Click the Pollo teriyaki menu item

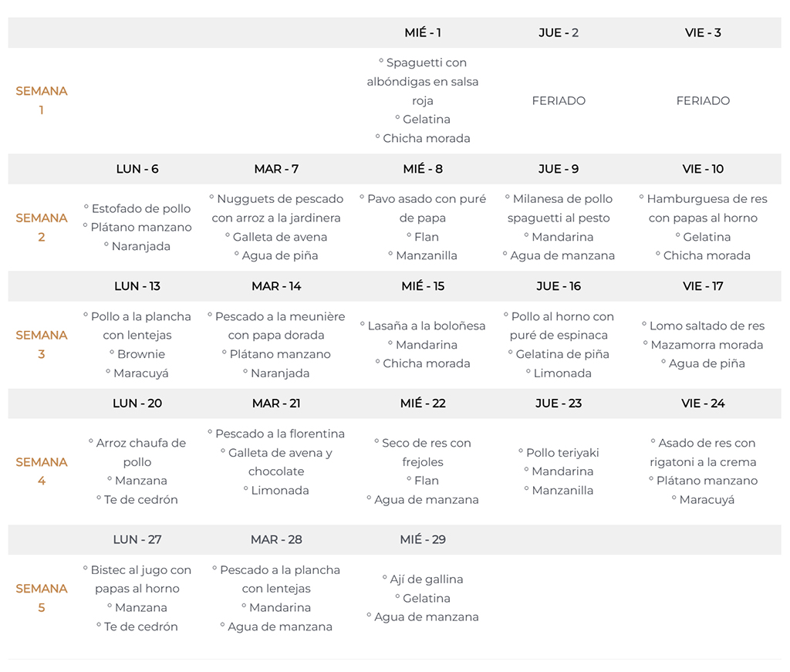[x=562, y=453]
